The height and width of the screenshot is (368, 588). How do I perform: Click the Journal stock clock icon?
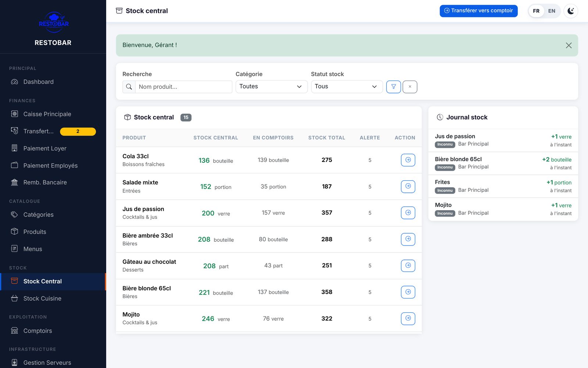tap(440, 117)
